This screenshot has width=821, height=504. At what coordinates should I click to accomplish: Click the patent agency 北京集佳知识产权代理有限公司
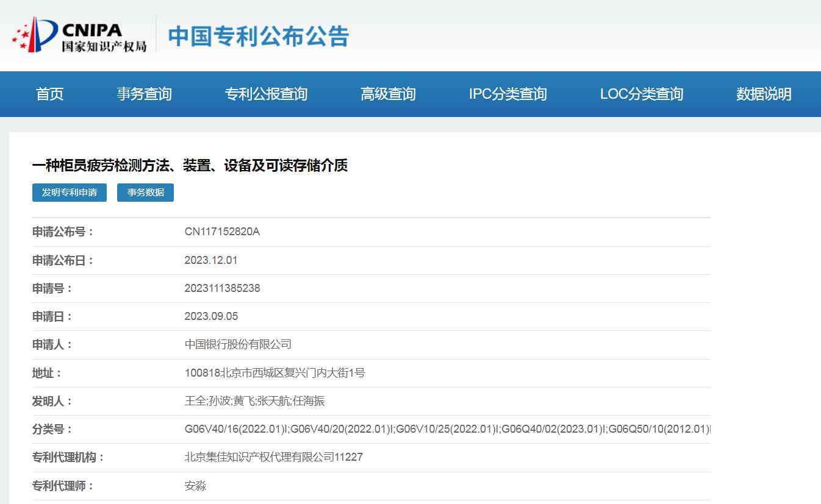pyautogui.click(x=273, y=457)
